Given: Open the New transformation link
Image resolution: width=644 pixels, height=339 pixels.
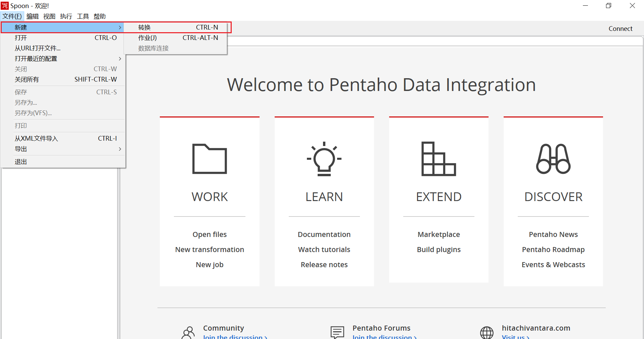Looking at the screenshot, I should point(210,250).
